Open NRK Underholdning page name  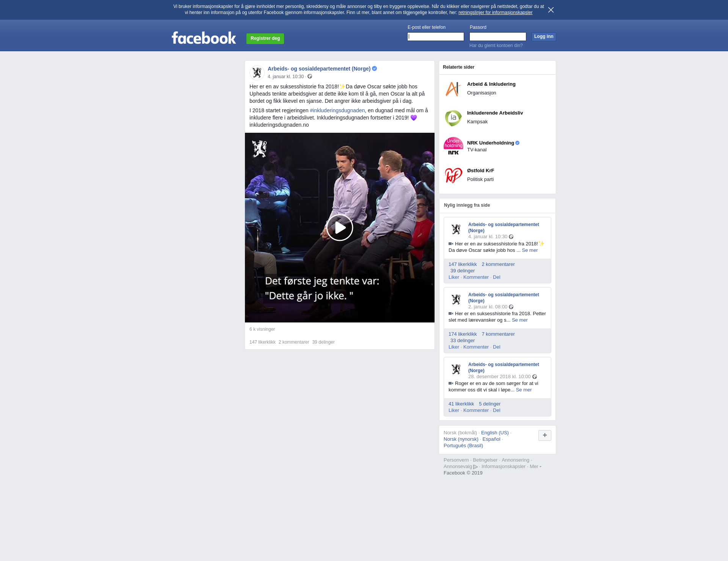tap(490, 143)
